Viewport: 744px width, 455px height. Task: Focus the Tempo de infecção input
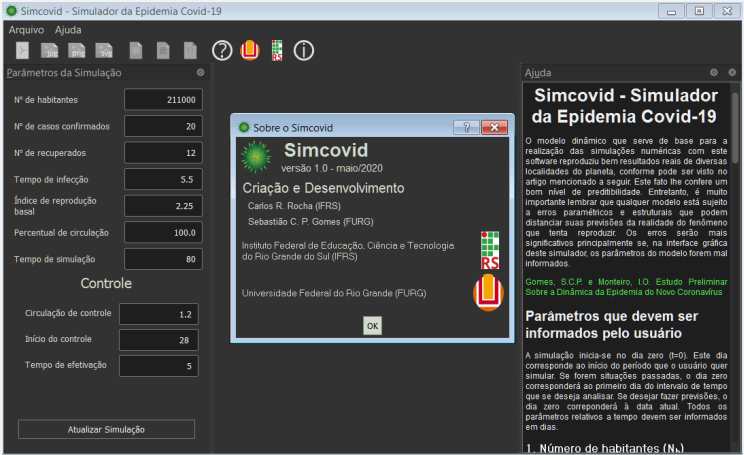point(164,180)
